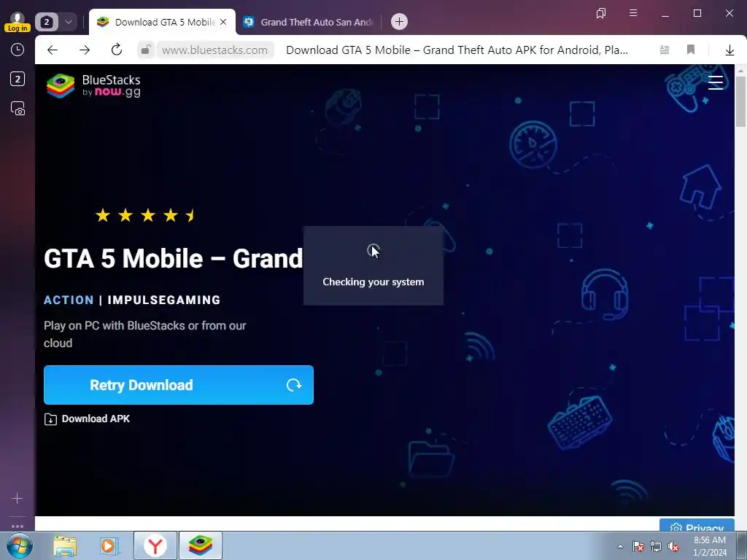Open the screenshot tool in sidebar
Image resolution: width=747 pixels, height=560 pixels.
(x=18, y=109)
